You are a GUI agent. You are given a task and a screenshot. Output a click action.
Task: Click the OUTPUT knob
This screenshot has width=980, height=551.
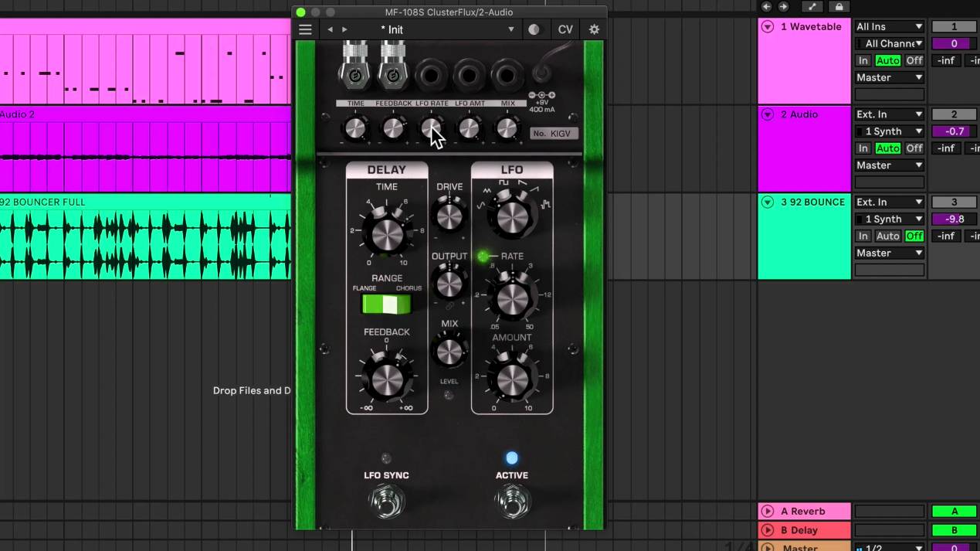pos(449,283)
